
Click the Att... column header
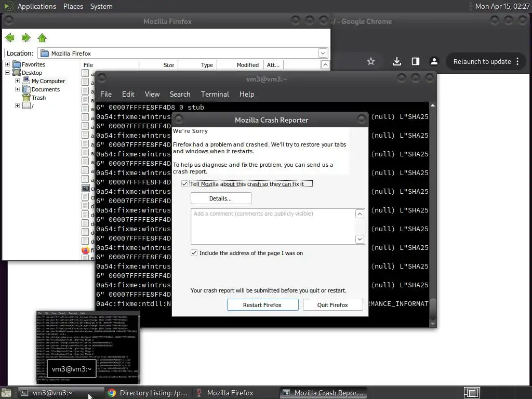[x=274, y=65]
